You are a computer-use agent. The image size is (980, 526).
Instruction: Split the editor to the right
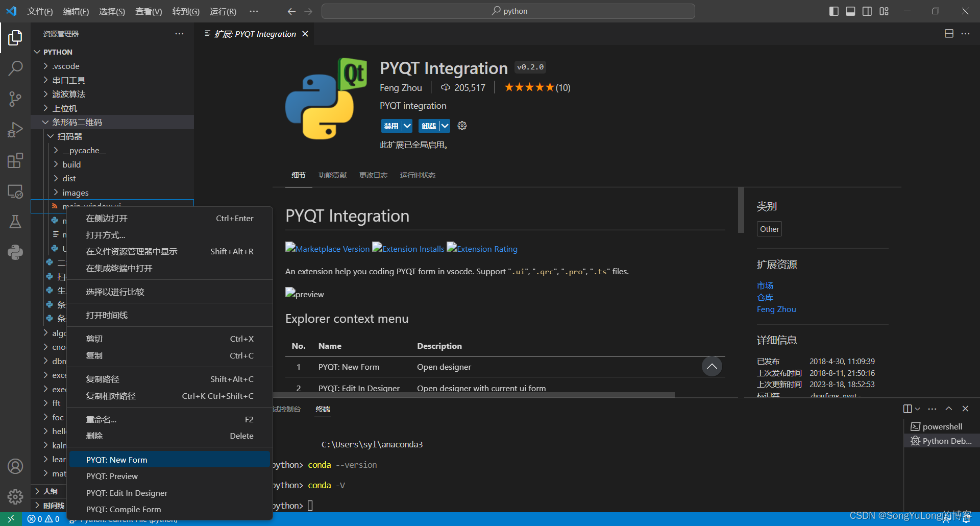[x=949, y=34]
